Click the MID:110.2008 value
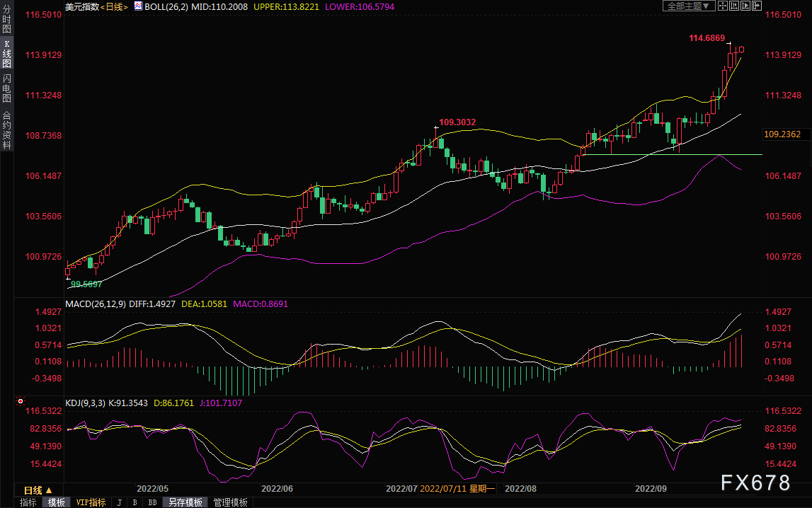The height and width of the screenshot is (508, 812). click(219, 7)
